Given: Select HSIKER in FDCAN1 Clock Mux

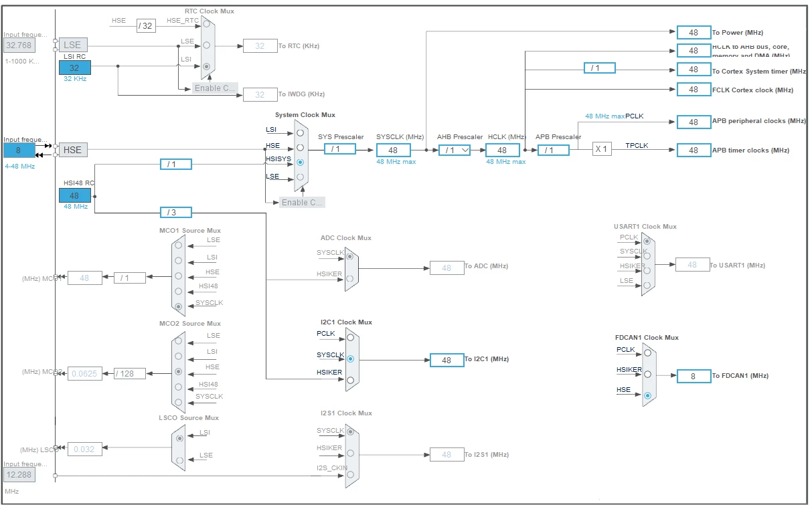Looking at the screenshot, I should (647, 374).
